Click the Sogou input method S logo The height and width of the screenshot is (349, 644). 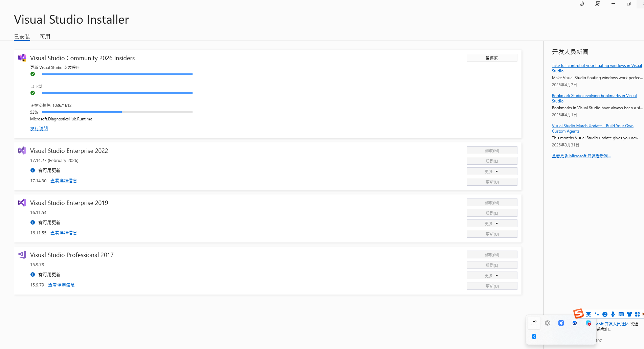click(578, 314)
